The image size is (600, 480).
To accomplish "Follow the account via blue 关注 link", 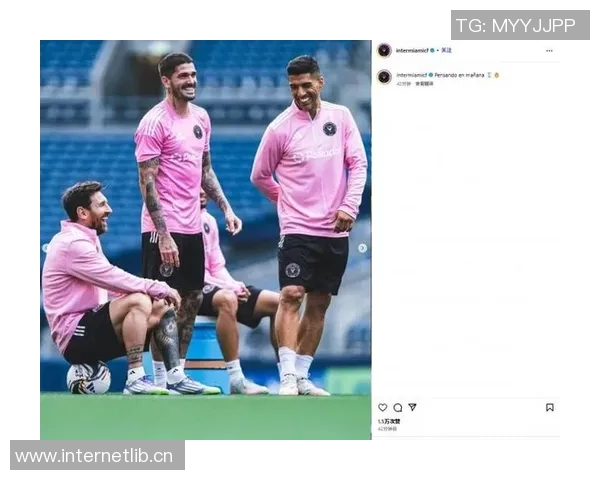I will pos(447,50).
